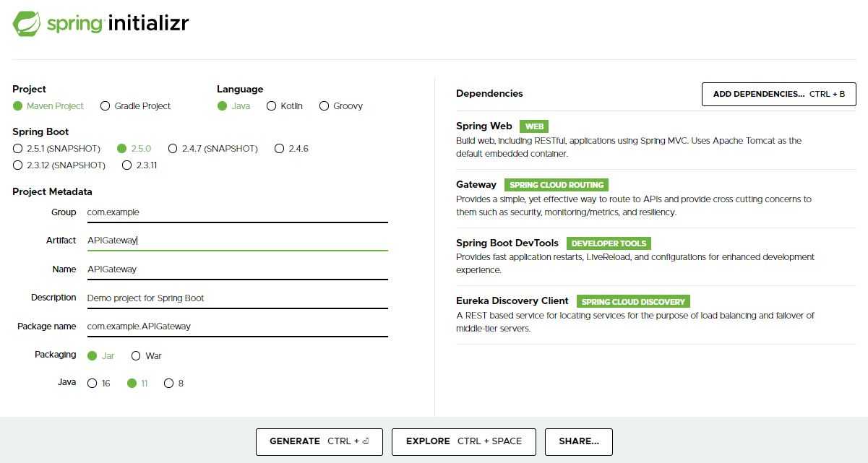This screenshot has width=868, height=463.
Task: Click the Explore button
Action: (464, 441)
